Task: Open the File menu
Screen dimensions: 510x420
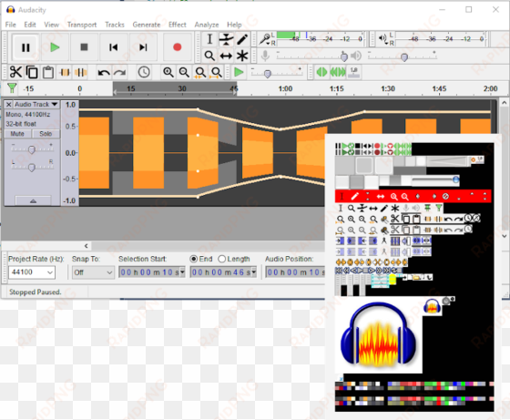Action: point(10,25)
